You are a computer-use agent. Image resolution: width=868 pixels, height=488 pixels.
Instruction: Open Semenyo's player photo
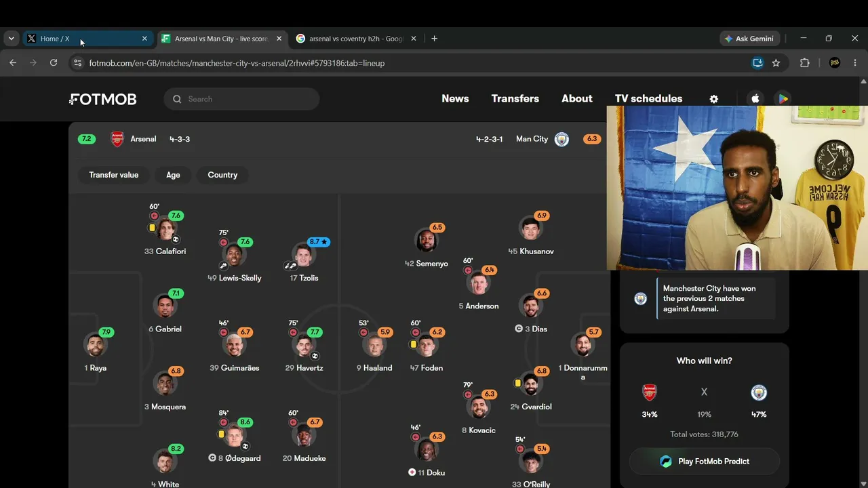pyautogui.click(x=427, y=241)
